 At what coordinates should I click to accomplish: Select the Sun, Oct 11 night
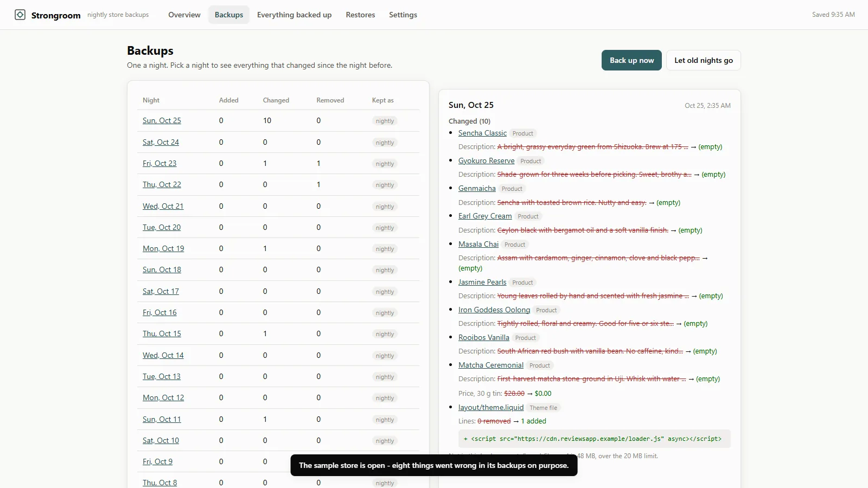(162, 419)
